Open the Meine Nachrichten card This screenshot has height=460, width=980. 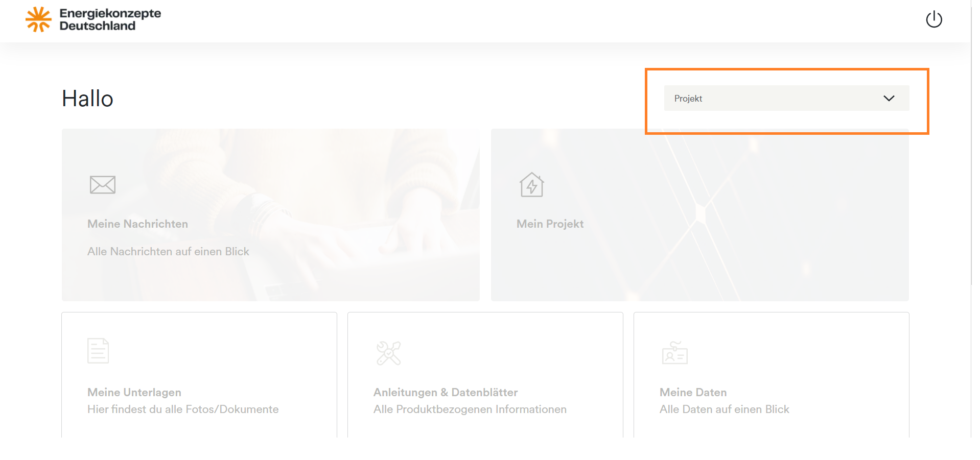(271, 215)
